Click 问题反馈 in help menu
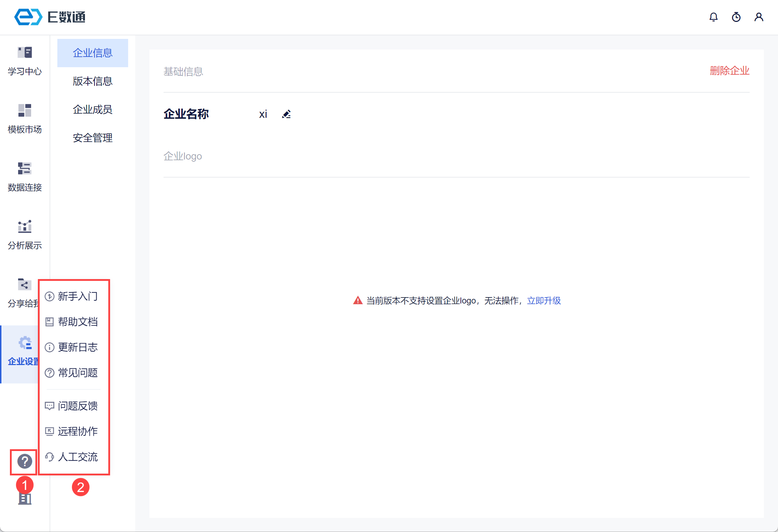Viewport: 778px width, 532px height. click(77, 406)
